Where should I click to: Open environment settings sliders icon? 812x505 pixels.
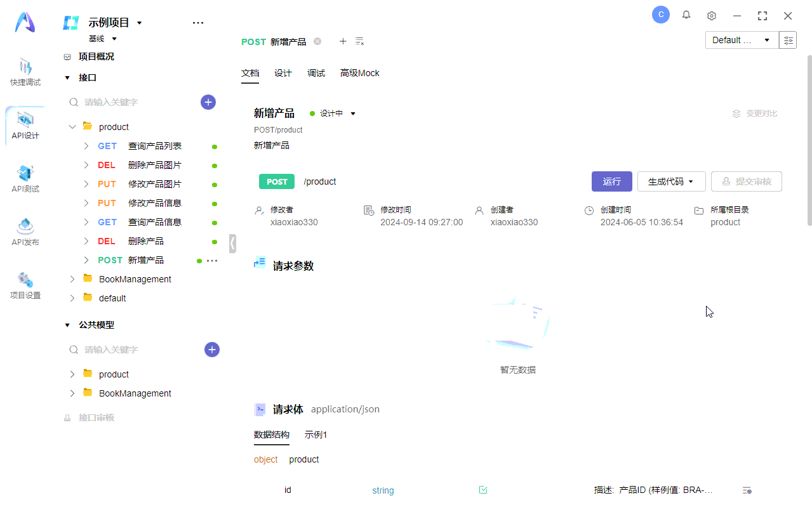coord(788,40)
